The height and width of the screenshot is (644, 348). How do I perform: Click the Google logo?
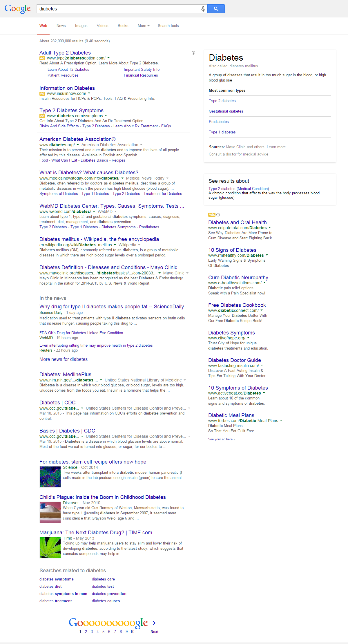click(x=17, y=9)
